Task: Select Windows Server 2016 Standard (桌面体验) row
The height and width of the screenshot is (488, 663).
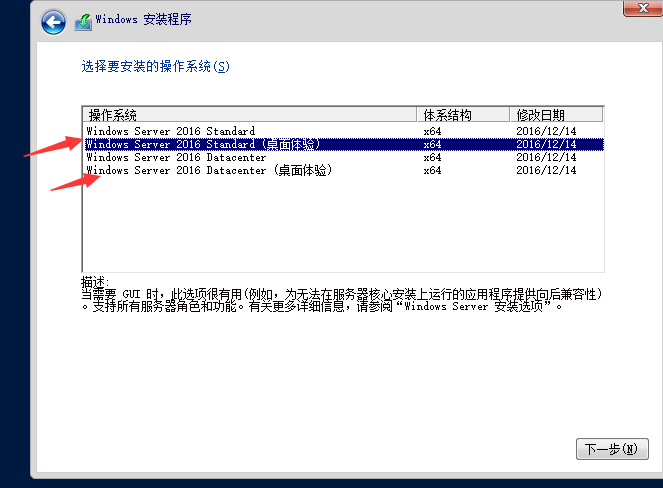Action: [x=343, y=144]
